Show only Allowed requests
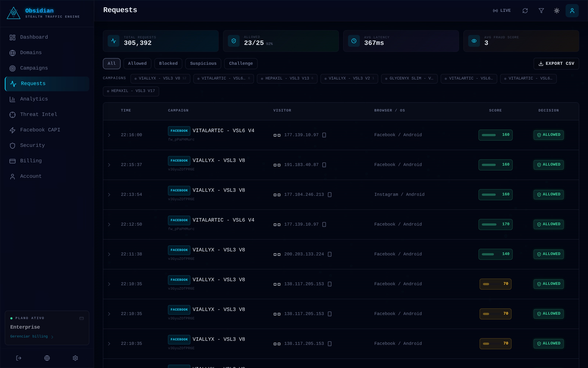This screenshot has width=588, height=368. point(137,63)
